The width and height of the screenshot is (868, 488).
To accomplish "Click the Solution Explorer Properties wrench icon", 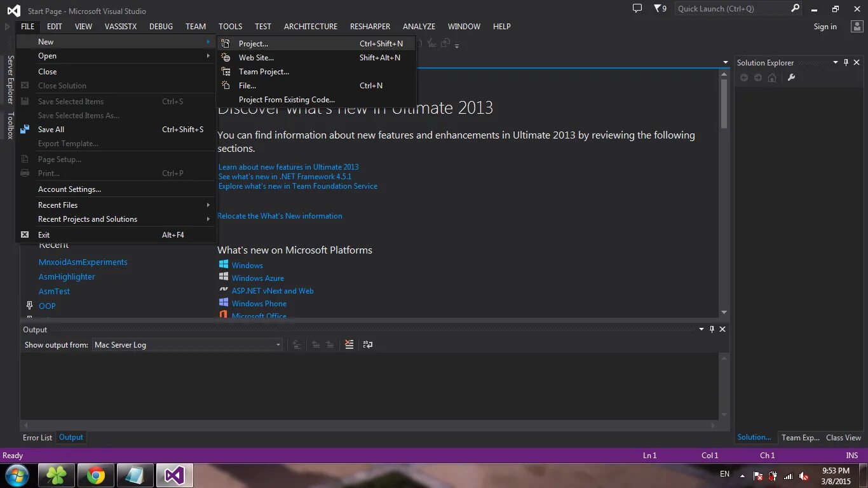I will tap(791, 78).
